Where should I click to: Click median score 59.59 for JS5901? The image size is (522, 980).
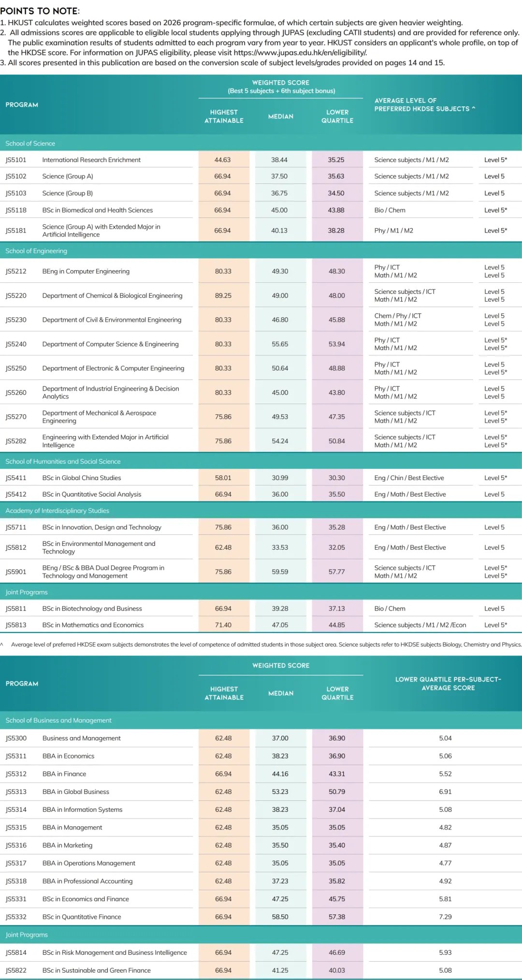280,572
